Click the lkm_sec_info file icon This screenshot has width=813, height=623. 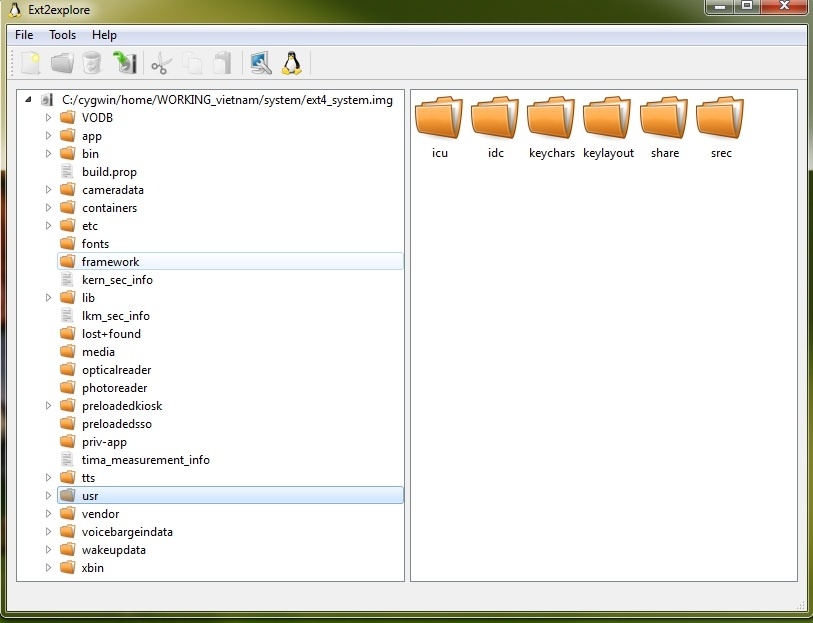[67, 315]
